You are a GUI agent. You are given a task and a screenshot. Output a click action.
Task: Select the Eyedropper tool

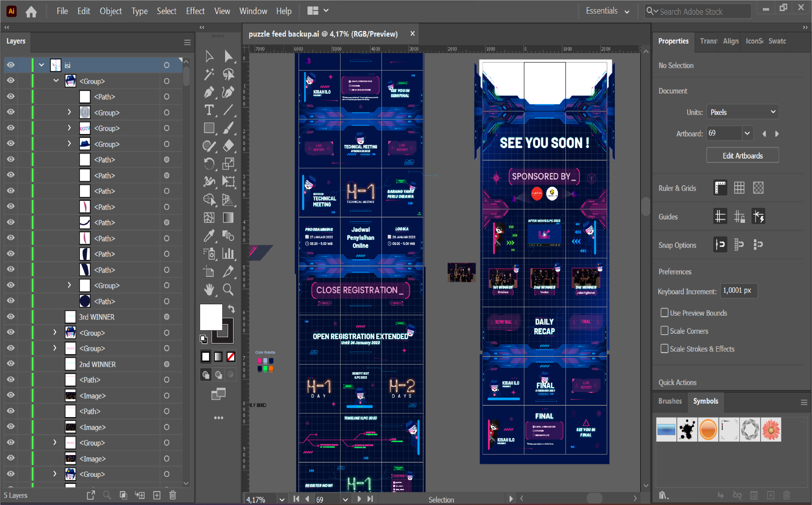click(209, 236)
